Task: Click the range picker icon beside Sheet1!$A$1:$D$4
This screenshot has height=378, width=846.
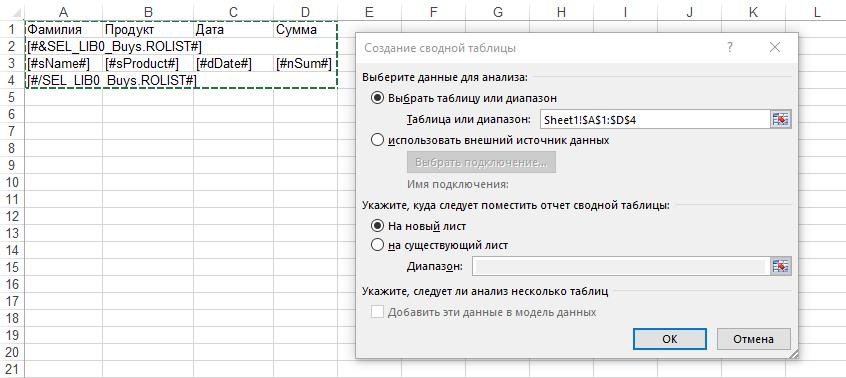Action: (x=780, y=119)
